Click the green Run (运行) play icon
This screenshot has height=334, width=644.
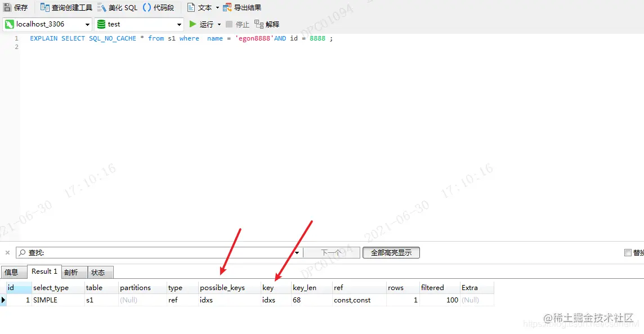pos(192,24)
